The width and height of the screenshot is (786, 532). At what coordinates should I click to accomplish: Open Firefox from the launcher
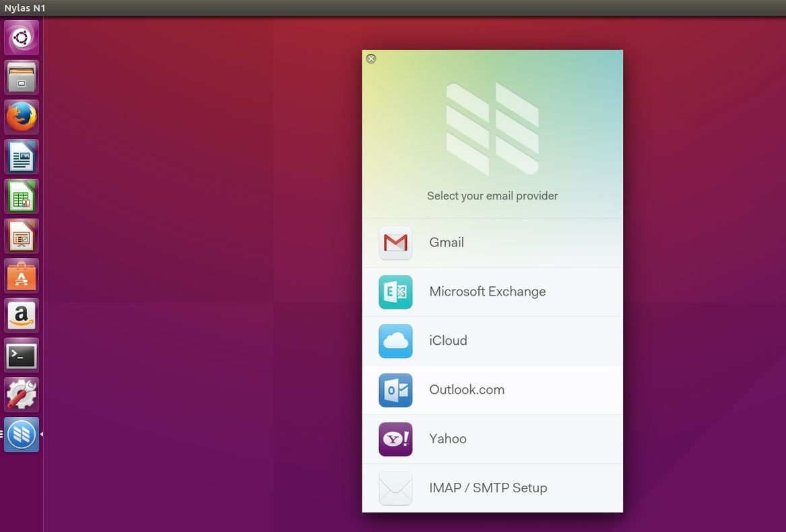point(22,117)
